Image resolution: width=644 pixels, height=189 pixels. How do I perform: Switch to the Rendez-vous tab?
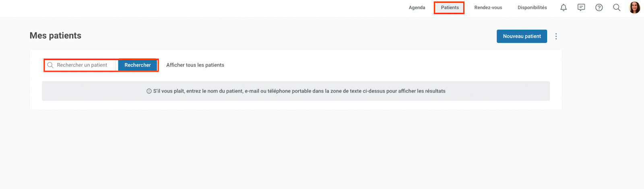click(488, 8)
